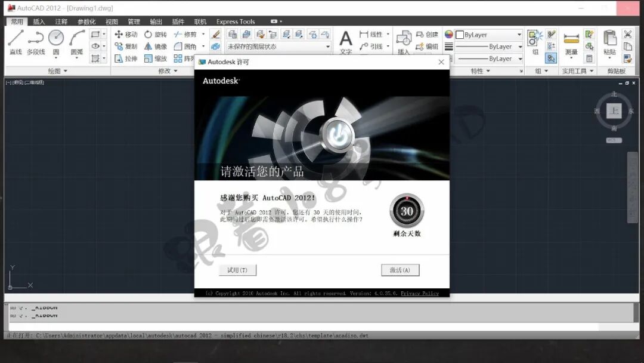Open the 管理 ribbon tab

(x=134, y=21)
